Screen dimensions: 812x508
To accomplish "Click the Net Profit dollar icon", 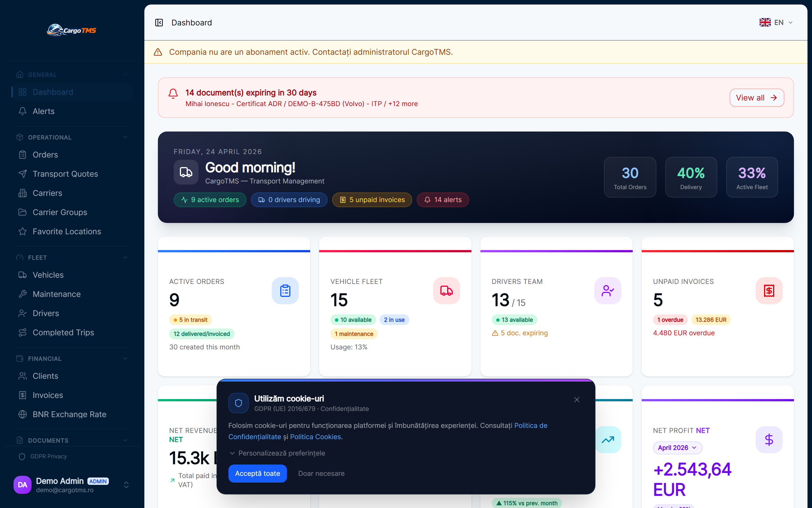I will tap(769, 439).
